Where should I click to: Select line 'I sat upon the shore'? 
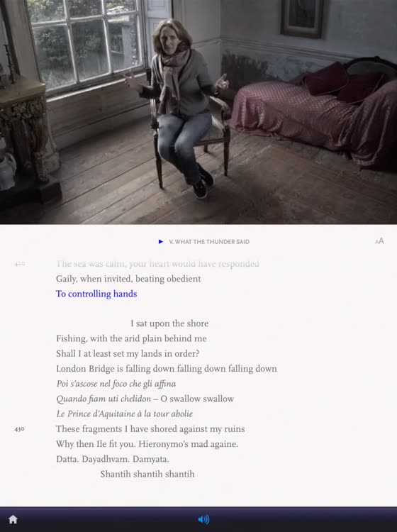[x=169, y=323]
